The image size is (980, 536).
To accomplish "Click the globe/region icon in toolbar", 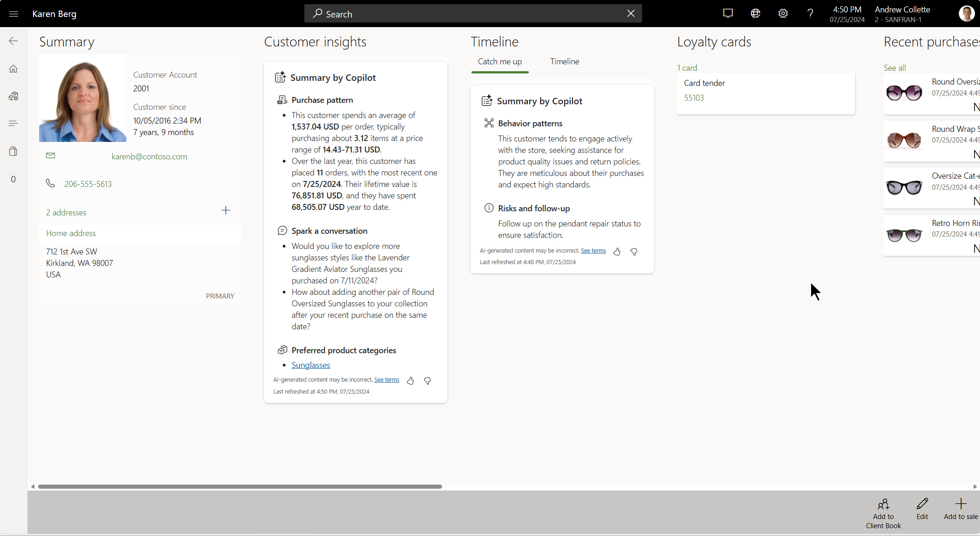I will 756,13.
